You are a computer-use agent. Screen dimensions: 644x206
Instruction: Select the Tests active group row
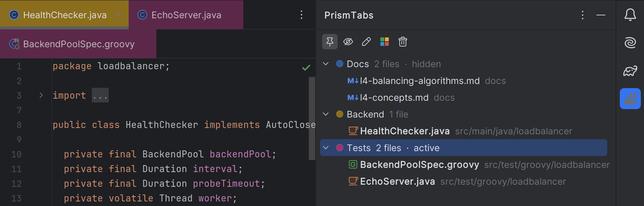tap(463, 148)
